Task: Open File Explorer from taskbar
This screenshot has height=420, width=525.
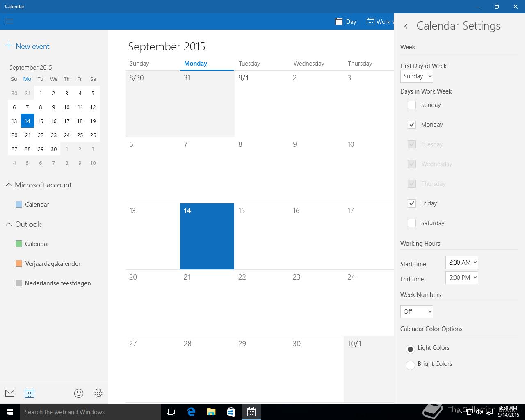Action: (211, 412)
